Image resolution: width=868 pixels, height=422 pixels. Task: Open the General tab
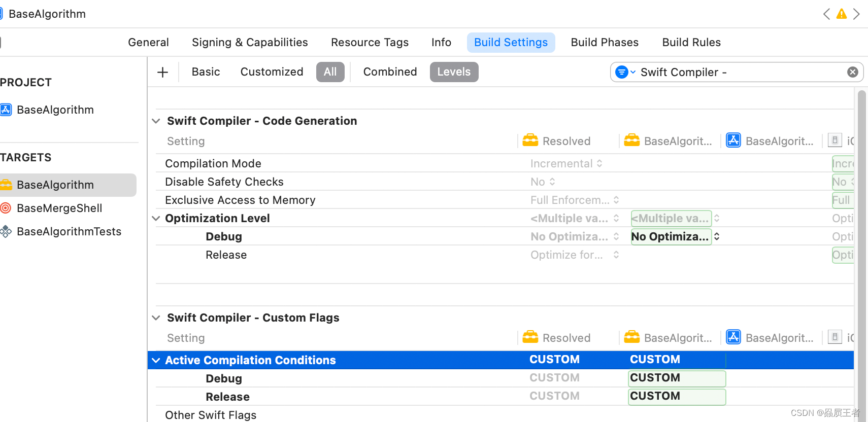[148, 43]
